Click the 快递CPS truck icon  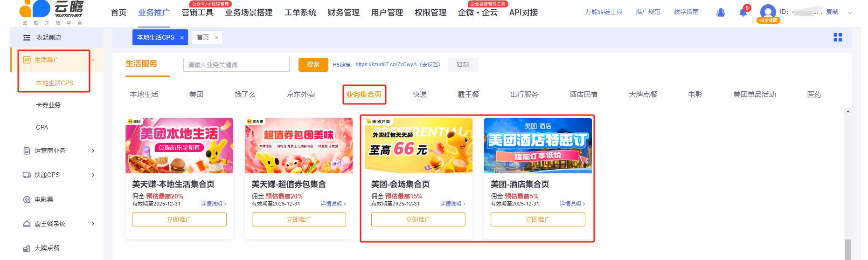27,175
